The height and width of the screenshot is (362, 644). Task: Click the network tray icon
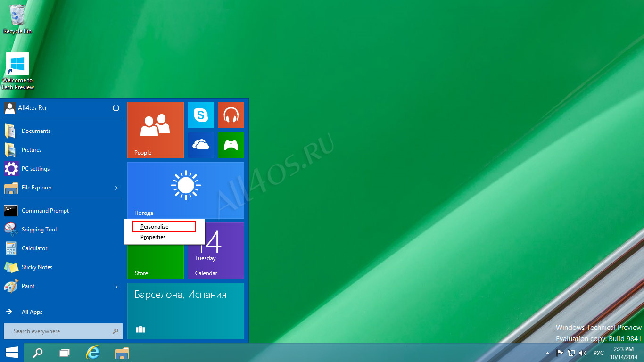click(x=571, y=353)
